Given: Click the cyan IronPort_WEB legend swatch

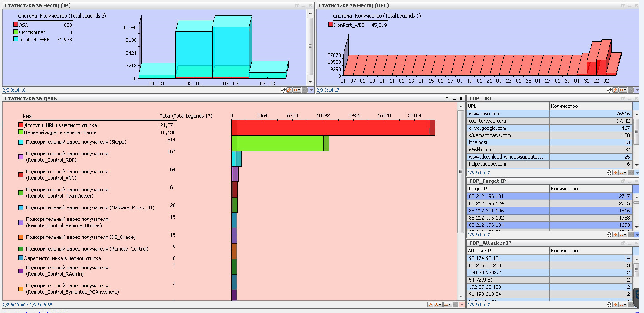Looking at the screenshot, I should [16, 40].
